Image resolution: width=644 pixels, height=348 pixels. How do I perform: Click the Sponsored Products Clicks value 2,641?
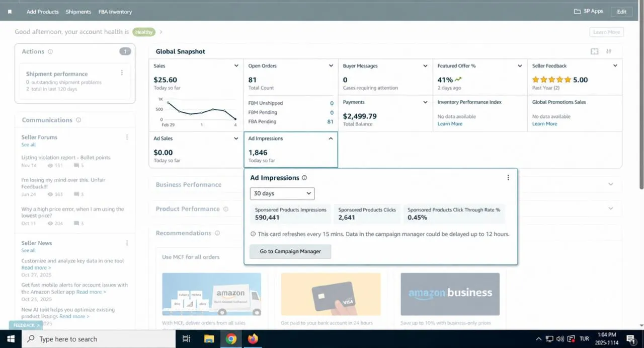[347, 218]
